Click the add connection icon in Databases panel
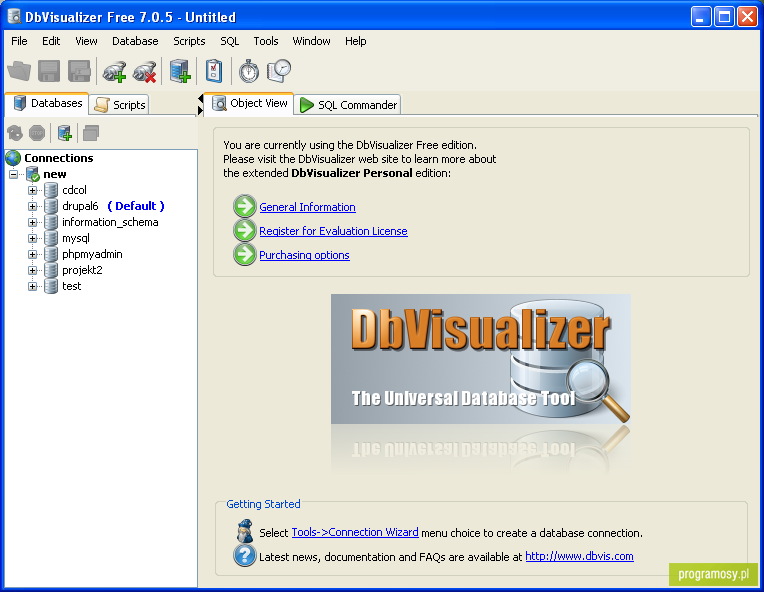Screen dimensions: 764x592 [x=65, y=133]
